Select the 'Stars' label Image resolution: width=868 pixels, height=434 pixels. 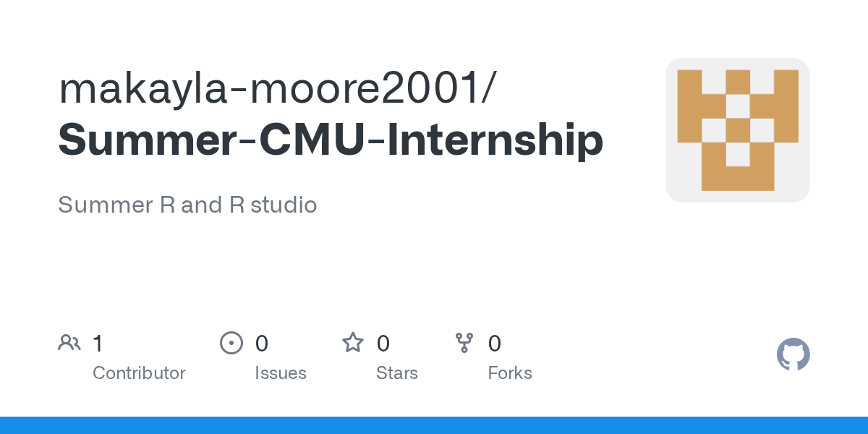(397, 373)
